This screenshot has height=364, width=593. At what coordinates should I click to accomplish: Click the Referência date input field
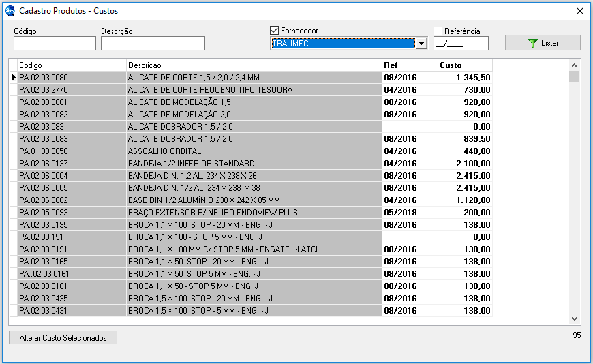point(461,44)
